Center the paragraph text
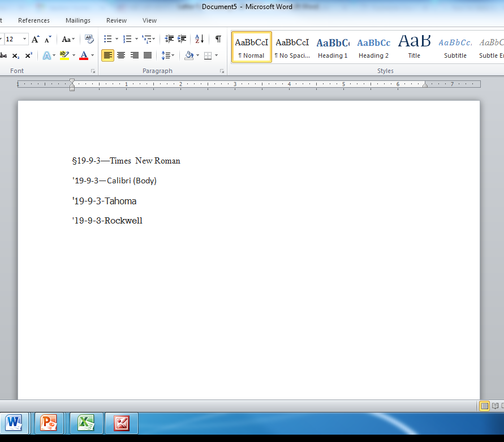Viewport: 504px width, 442px height. [x=121, y=55]
